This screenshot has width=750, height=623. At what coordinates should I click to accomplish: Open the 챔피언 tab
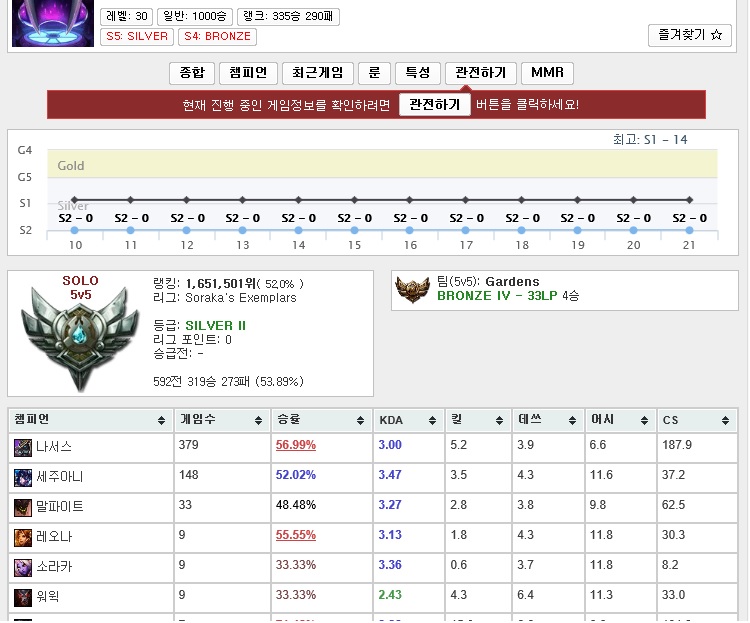point(248,73)
